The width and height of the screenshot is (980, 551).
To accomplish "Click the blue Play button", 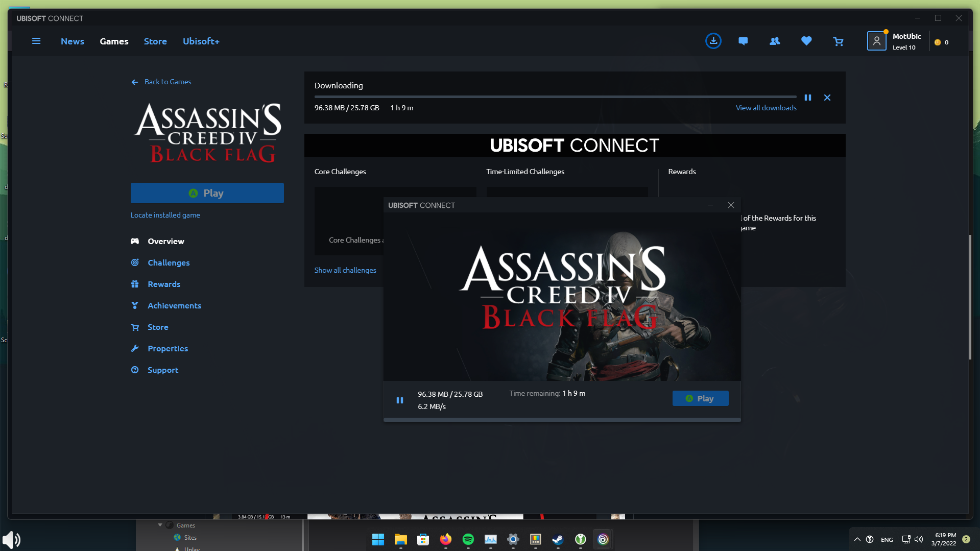I will 207,193.
